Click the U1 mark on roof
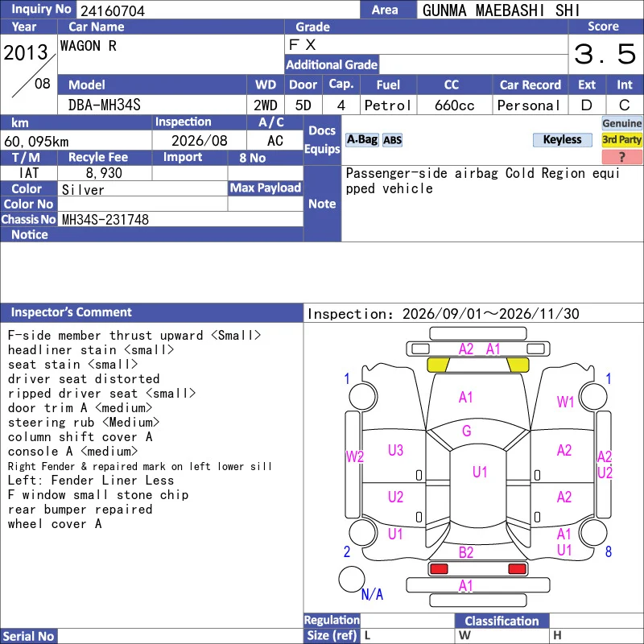 (480, 472)
